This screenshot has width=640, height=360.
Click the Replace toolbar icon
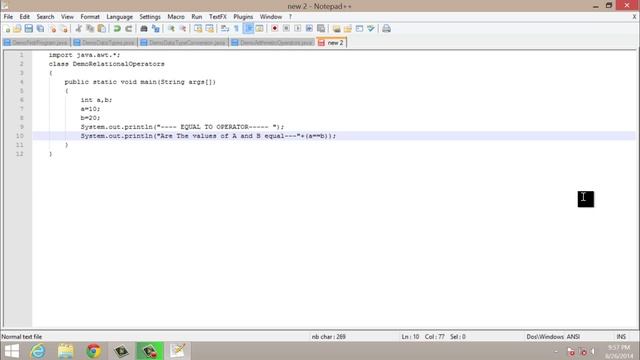coord(156,29)
